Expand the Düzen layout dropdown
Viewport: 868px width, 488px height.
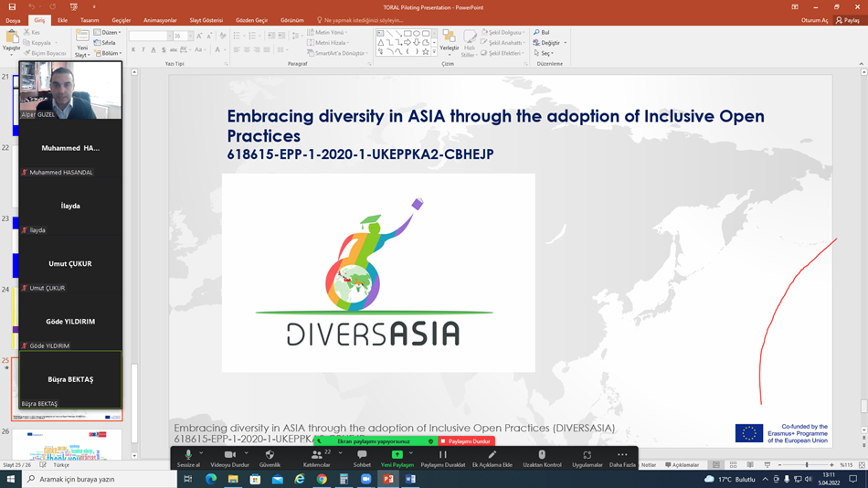click(109, 32)
